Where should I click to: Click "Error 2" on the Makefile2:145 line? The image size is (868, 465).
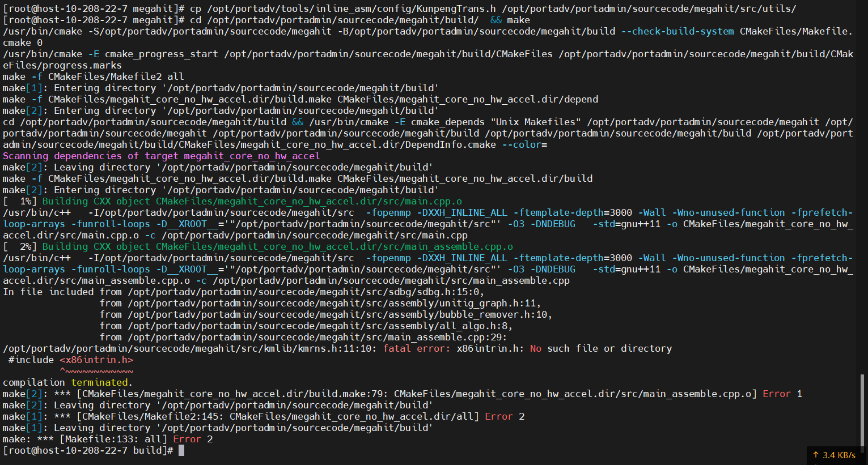505,416
